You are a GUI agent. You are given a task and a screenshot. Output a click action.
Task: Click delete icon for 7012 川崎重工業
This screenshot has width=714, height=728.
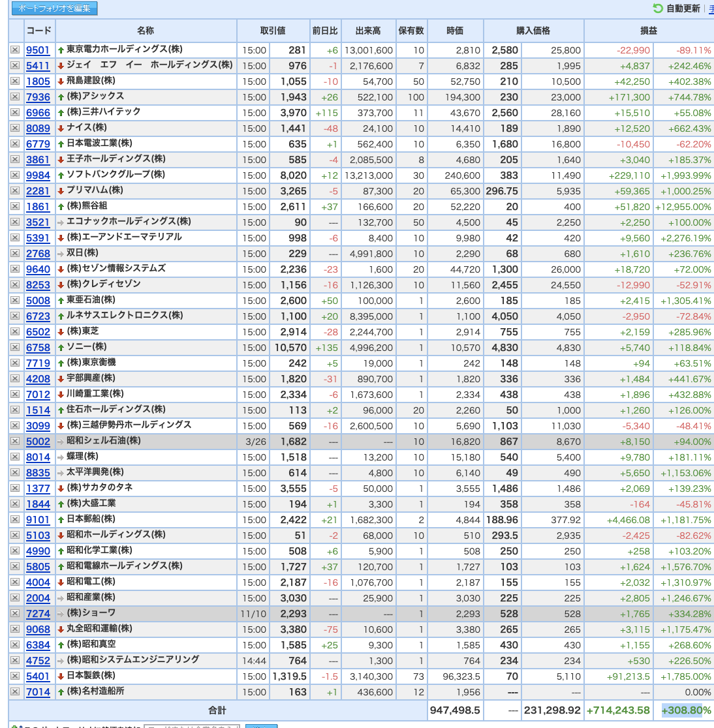[x=15, y=394]
